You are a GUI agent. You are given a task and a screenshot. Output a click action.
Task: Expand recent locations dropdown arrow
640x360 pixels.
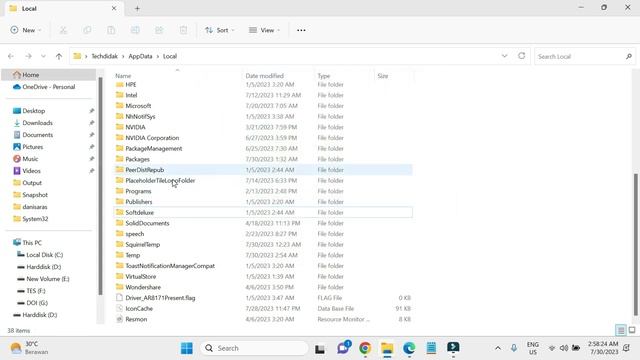[43, 56]
